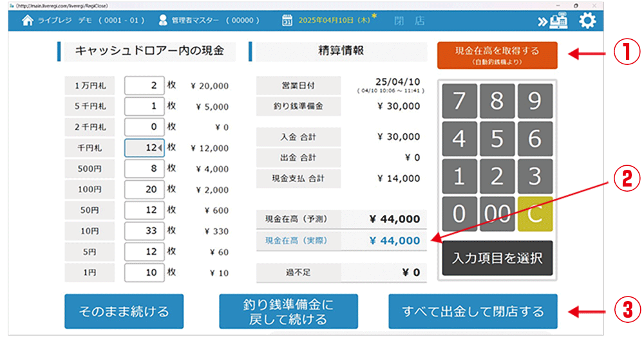
Task: Click すべて出金して閉店する button
Action: [473, 312]
